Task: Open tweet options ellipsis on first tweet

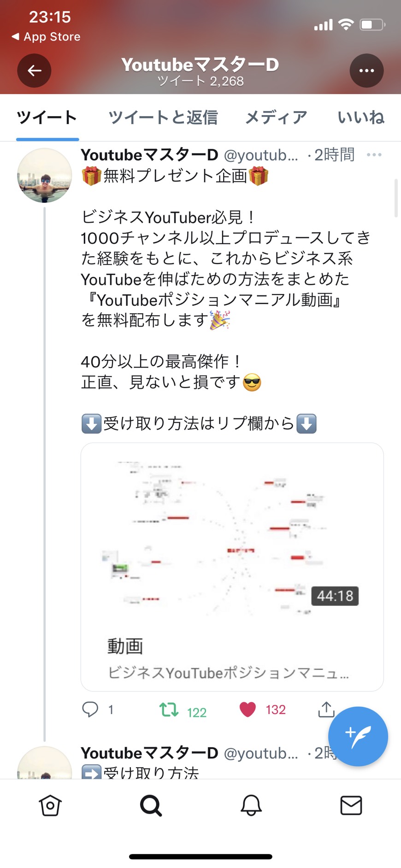Action: coord(374,155)
